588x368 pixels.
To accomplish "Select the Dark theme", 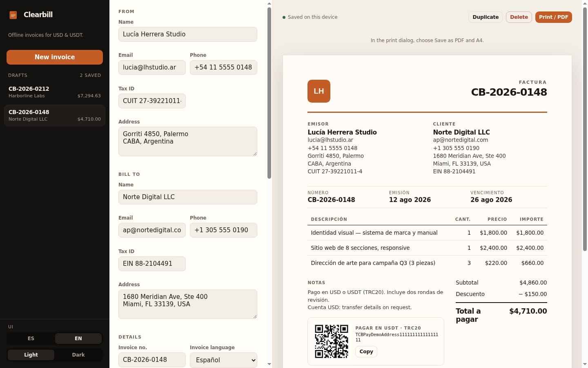I will click(x=78, y=355).
